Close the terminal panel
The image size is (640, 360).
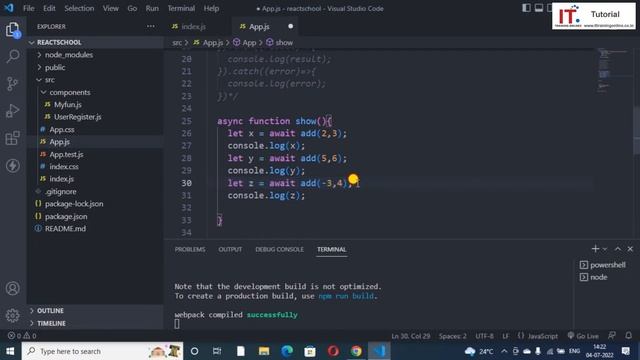tap(630, 249)
